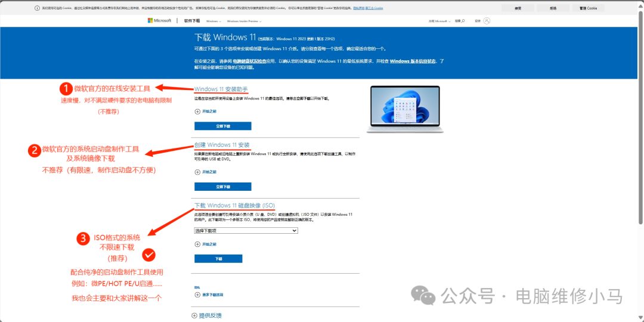The image size is (644, 322).
Task: Open 隐私声明 link in cookie banner
Action: click(358, 8)
